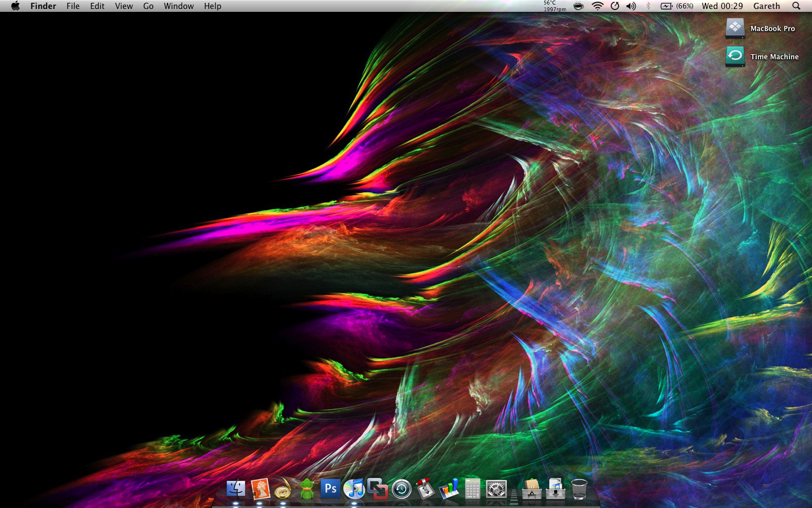Open the Wi-Fi status menu
Viewport: 812px width, 508px height.
point(597,6)
